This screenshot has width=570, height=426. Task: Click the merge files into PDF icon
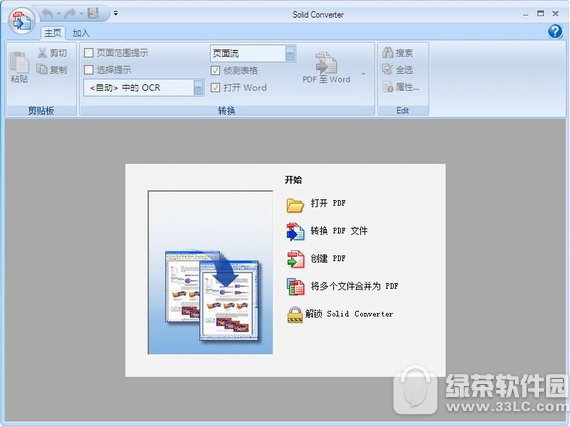(295, 287)
